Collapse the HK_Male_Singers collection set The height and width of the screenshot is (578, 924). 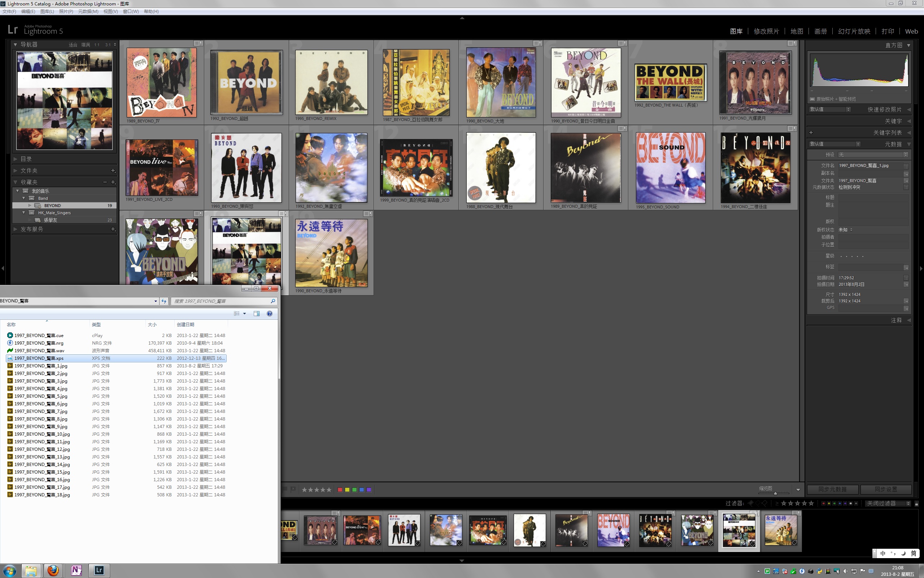click(24, 213)
